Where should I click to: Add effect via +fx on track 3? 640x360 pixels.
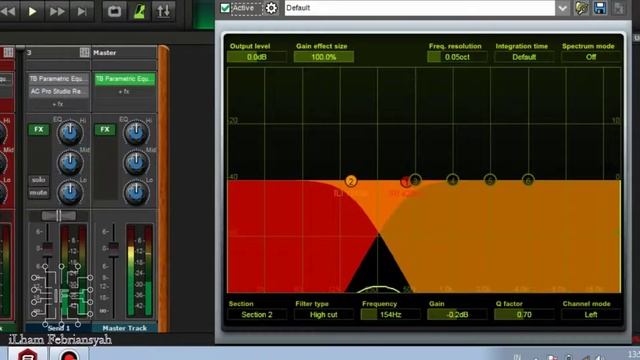tap(58, 104)
